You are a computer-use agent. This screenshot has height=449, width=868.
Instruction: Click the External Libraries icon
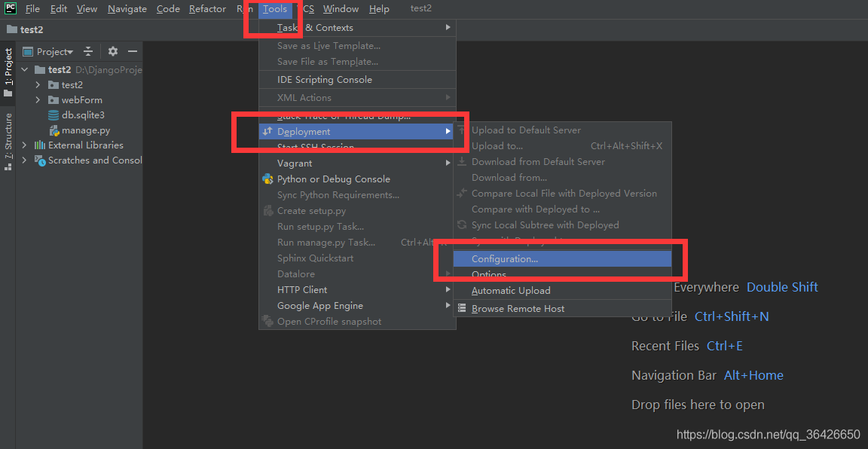pyautogui.click(x=39, y=145)
